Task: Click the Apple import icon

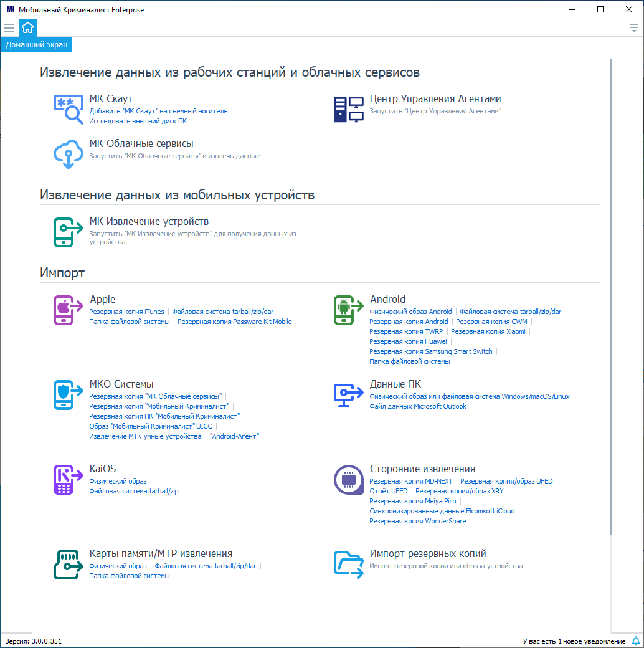Action: click(69, 310)
